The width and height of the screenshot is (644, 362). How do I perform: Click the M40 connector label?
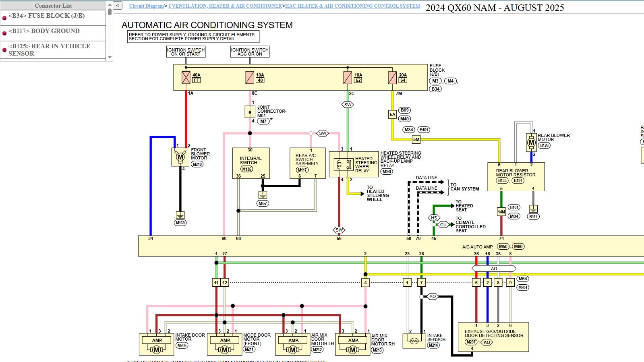click(x=404, y=119)
